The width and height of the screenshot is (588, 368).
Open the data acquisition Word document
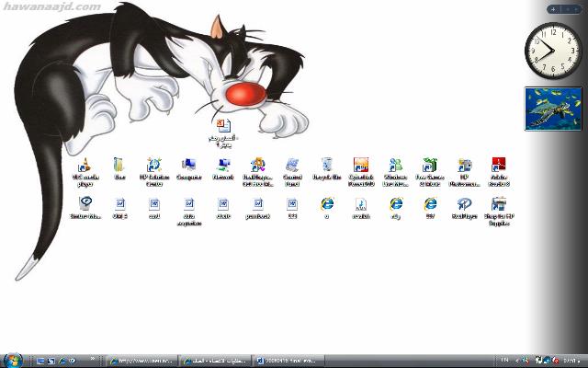point(189,211)
